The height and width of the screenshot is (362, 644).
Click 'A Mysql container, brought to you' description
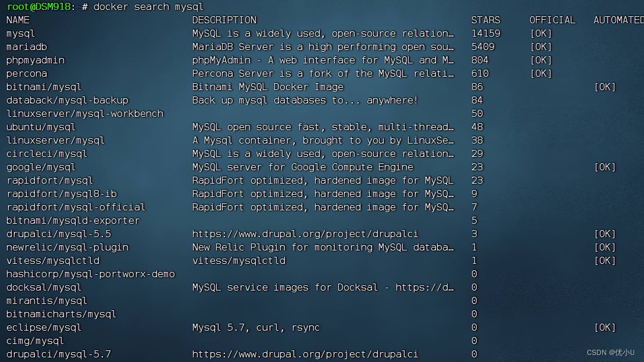point(323,141)
